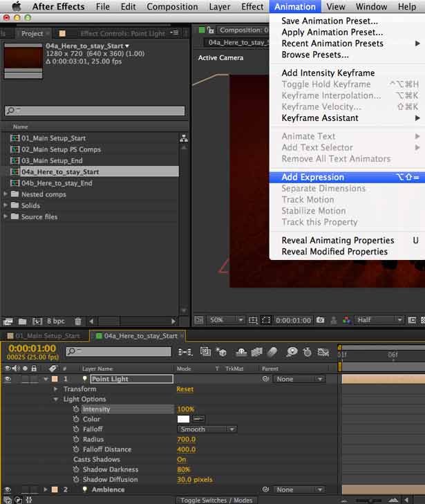Collapse Point Light layer properties
425x504 pixels.
point(46,379)
